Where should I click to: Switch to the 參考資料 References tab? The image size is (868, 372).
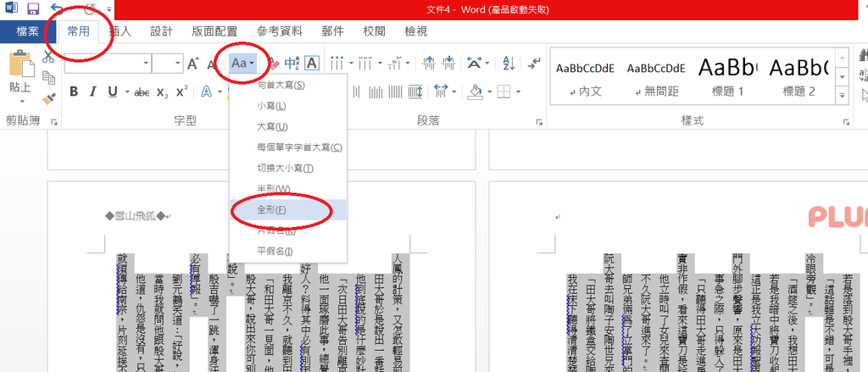[279, 31]
